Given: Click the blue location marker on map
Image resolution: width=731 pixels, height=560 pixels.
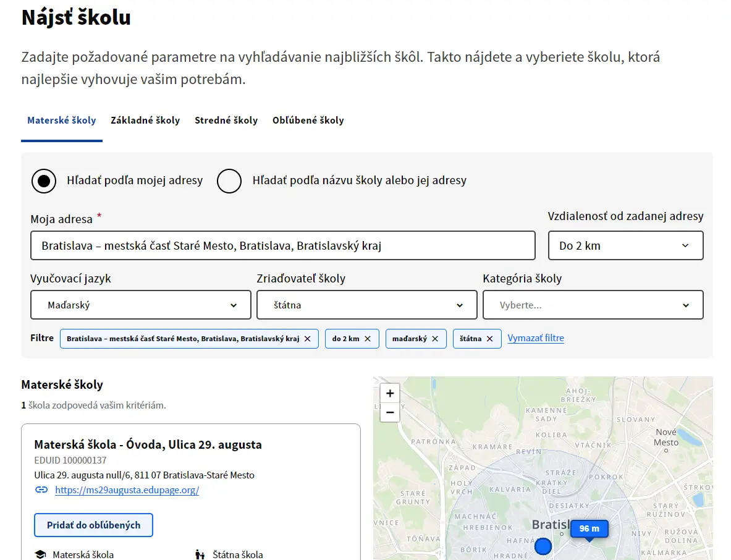Looking at the screenshot, I should tap(543, 546).
